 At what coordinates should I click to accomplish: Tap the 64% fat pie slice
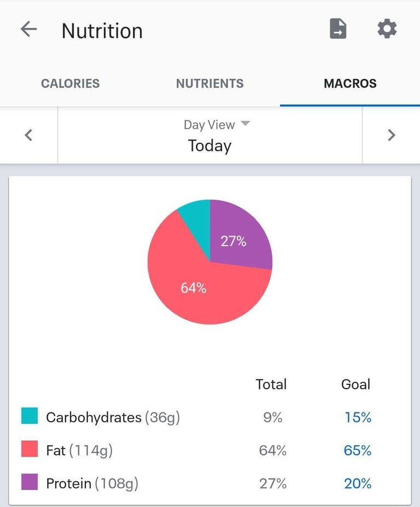click(x=194, y=288)
